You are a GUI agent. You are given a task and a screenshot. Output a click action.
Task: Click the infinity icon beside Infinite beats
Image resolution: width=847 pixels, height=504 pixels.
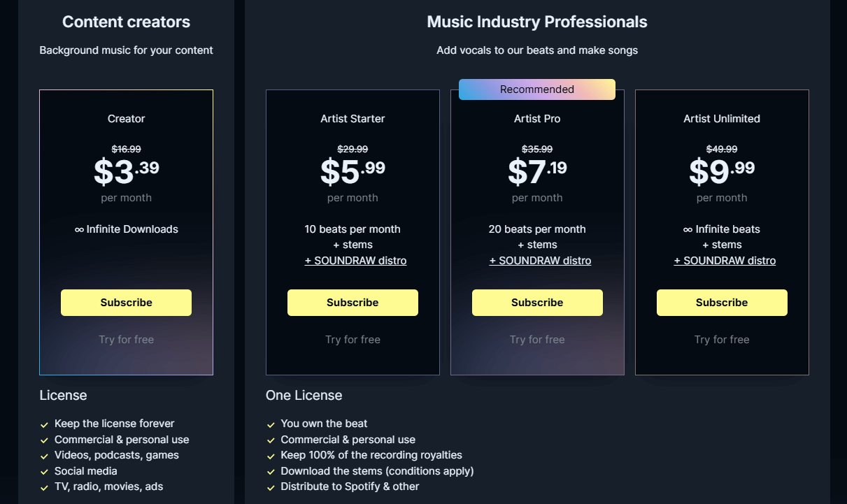[688, 229]
